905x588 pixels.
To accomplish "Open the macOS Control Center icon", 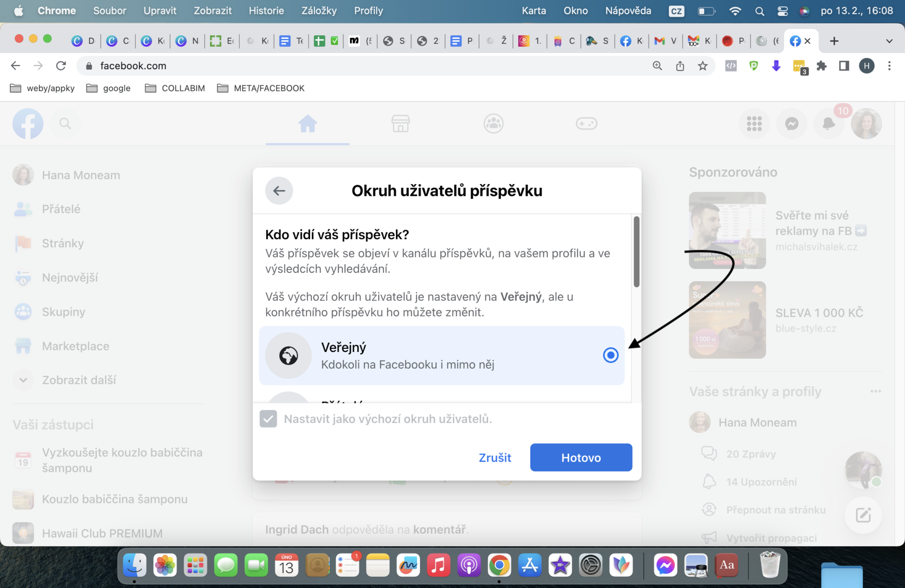I will click(x=782, y=11).
